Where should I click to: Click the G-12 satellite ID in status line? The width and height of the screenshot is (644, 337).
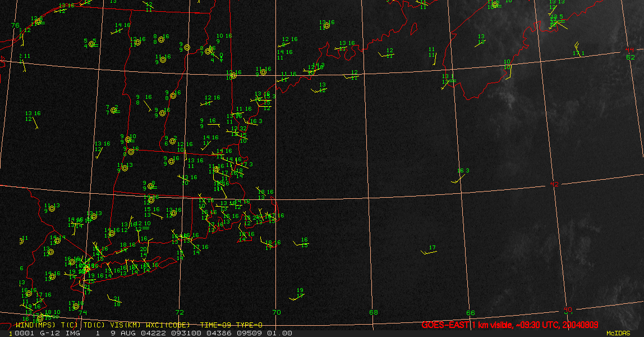pos(50,333)
